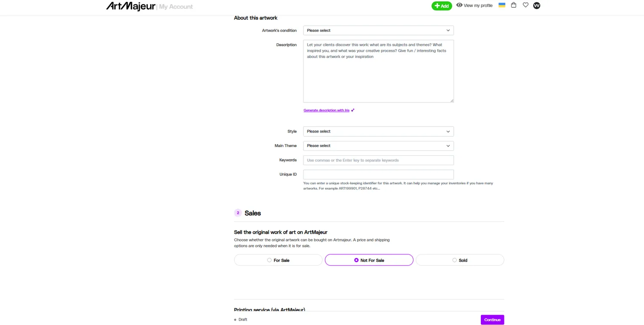Viewport: 644px width, 325px height.
Task: Click the About this artwork heading
Action: click(255, 18)
